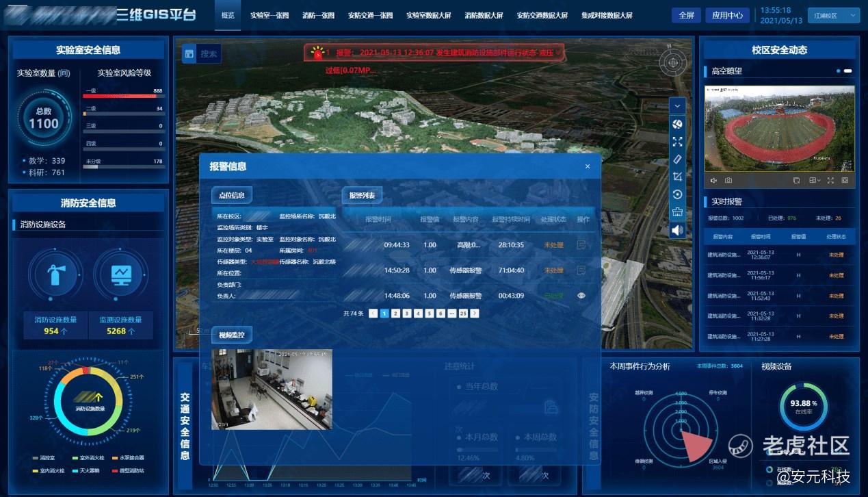Open the 视频监控 section tab
The image size is (868, 497).
[x=231, y=335]
